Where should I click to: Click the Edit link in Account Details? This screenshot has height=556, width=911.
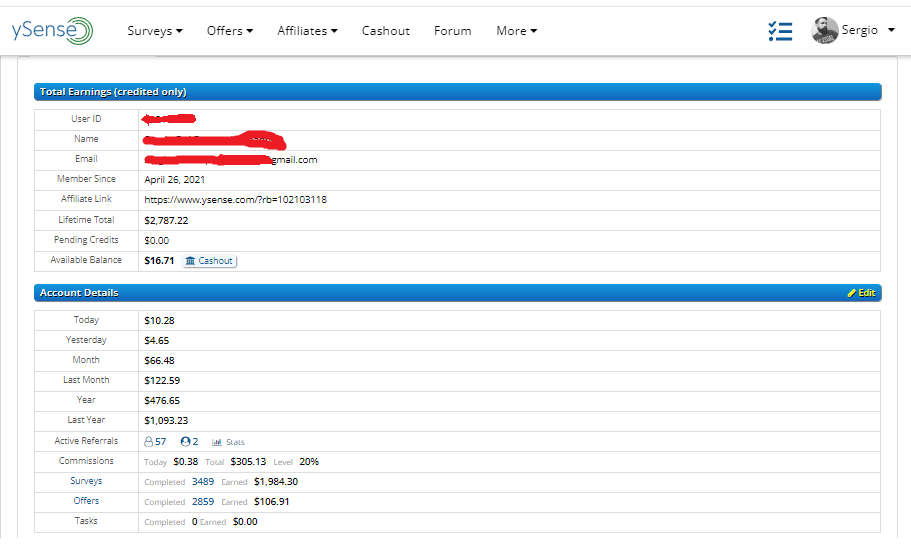[866, 293]
